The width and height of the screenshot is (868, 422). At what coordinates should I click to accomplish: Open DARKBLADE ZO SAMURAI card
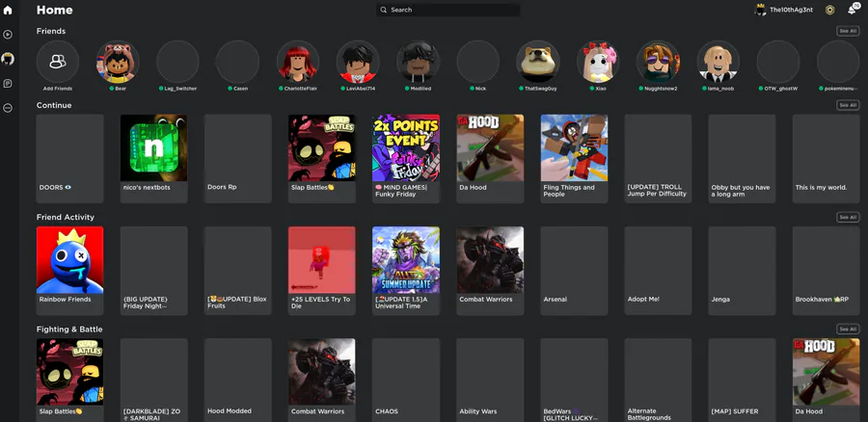click(154, 381)
